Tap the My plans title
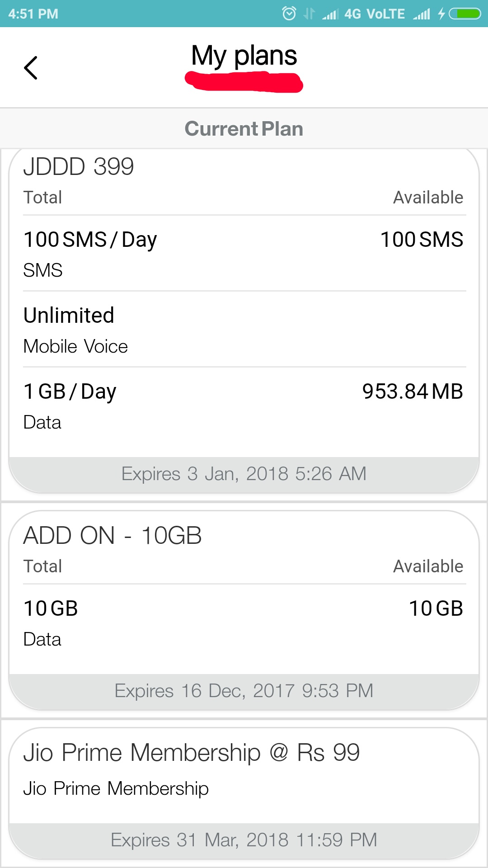The image size is (488, 868). coord(244,56)
